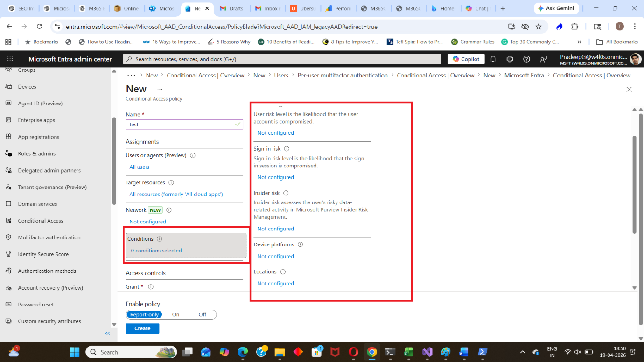Set Enable policy to On

[175, 314]
